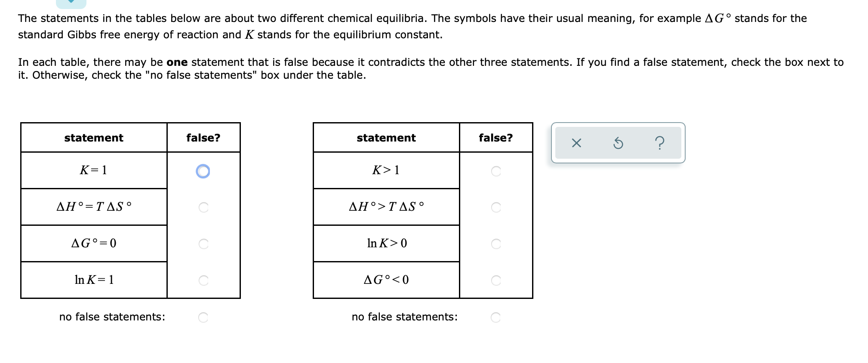Mark ΔG°=0 as false

coord(203,244)
